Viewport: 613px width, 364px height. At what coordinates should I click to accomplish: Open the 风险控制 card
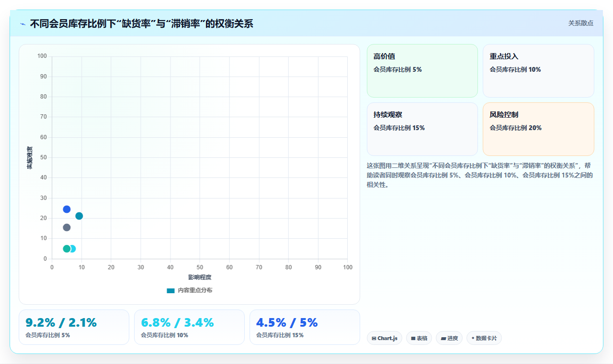(538, 129)
